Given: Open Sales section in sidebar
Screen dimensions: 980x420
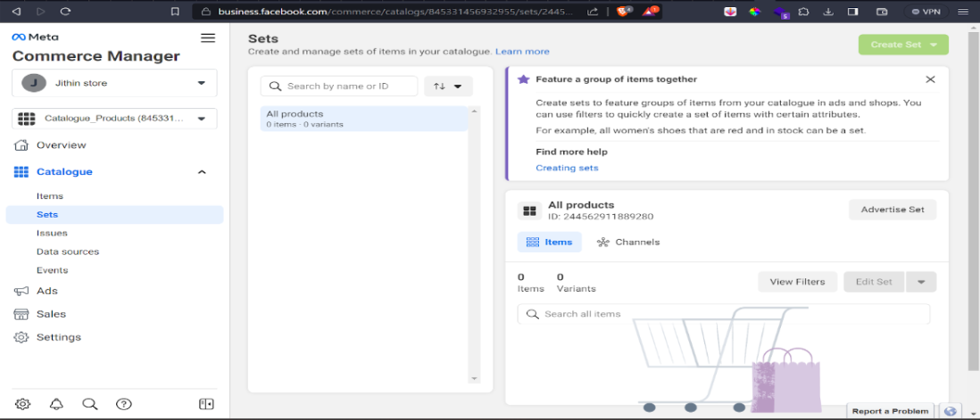Looking at the screenshot, I should coord(51,314).
